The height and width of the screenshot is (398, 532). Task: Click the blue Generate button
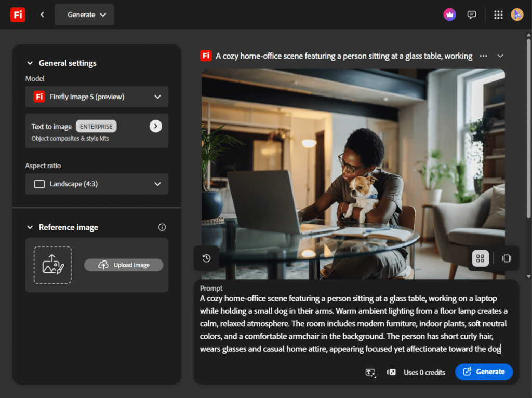[484, 372]
